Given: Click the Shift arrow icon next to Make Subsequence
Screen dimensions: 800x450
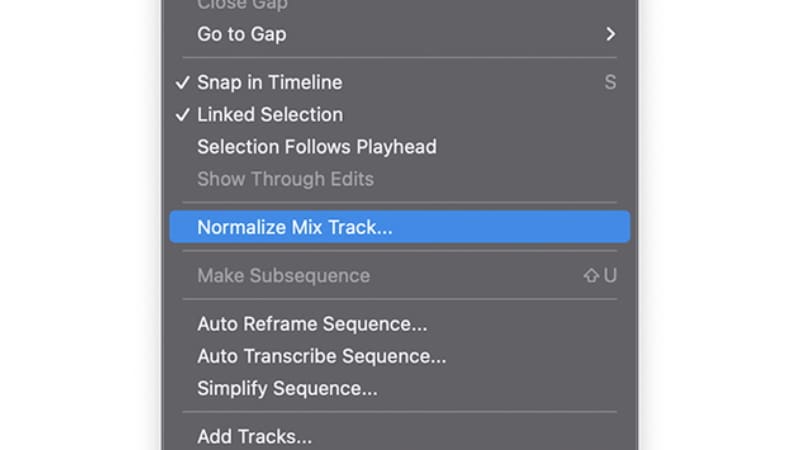Looking at the screenshot, I should [591, 276].
